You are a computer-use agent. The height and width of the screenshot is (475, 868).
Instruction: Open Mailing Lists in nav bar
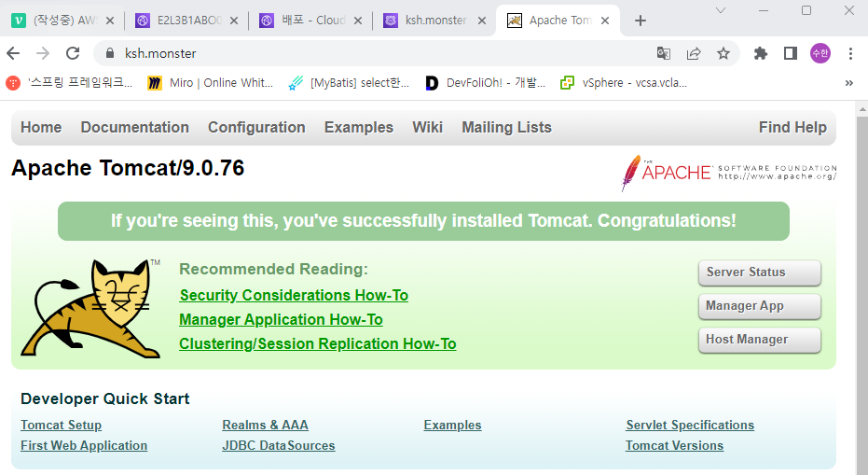pos(506,128)
